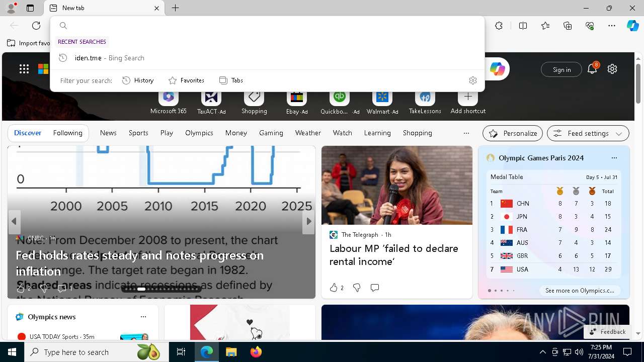Viewport: 644px width, 362px height.
Task: Launch Firefox from taskbar
Action: (x=256, y=352)
